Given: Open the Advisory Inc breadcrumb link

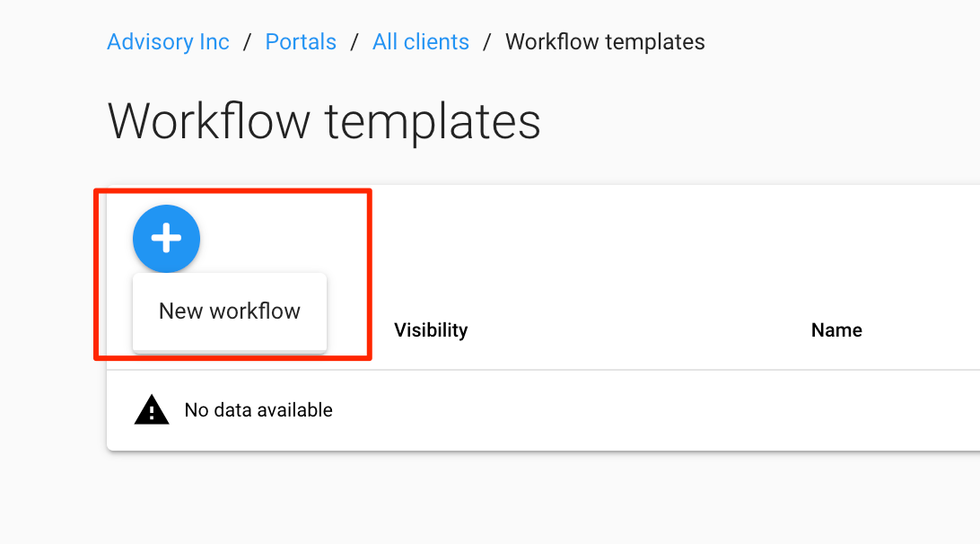Looking at the screenshot, I should (168, 42).
